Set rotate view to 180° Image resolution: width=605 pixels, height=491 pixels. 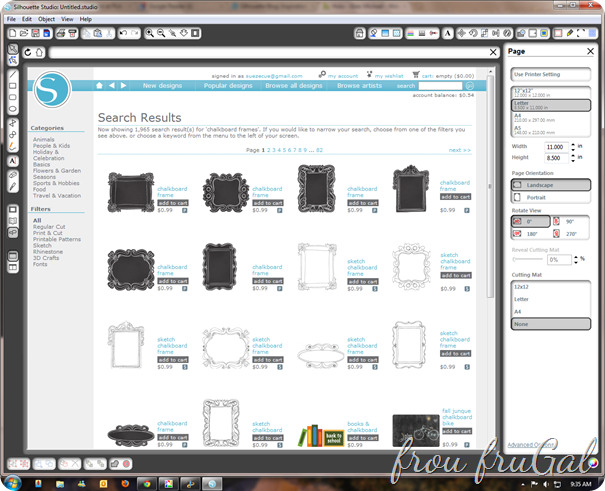(531, 234)
